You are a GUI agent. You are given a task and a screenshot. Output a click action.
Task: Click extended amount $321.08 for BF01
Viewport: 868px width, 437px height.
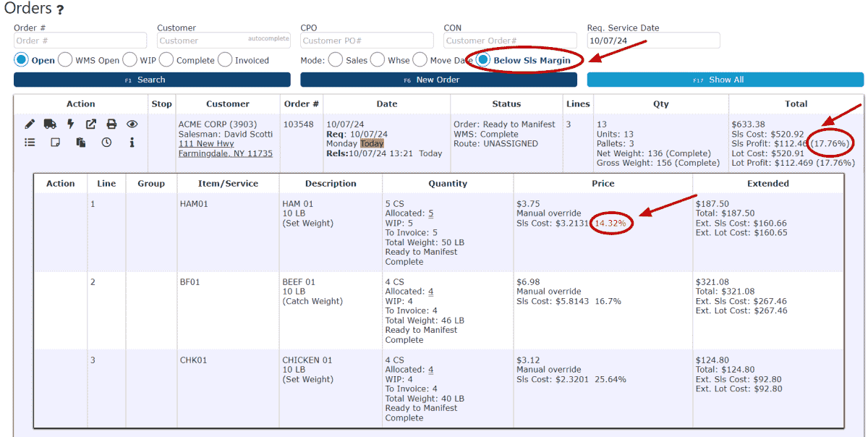point(712,282)
